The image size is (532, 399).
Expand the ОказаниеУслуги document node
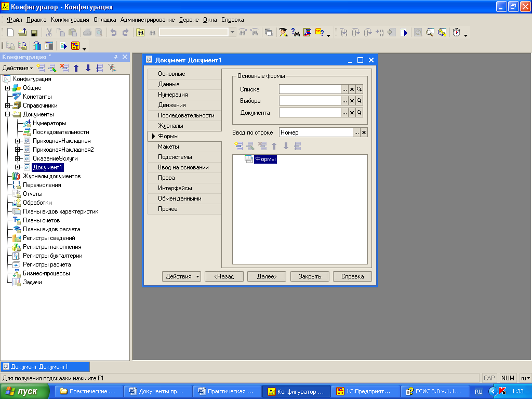point(17,158)
